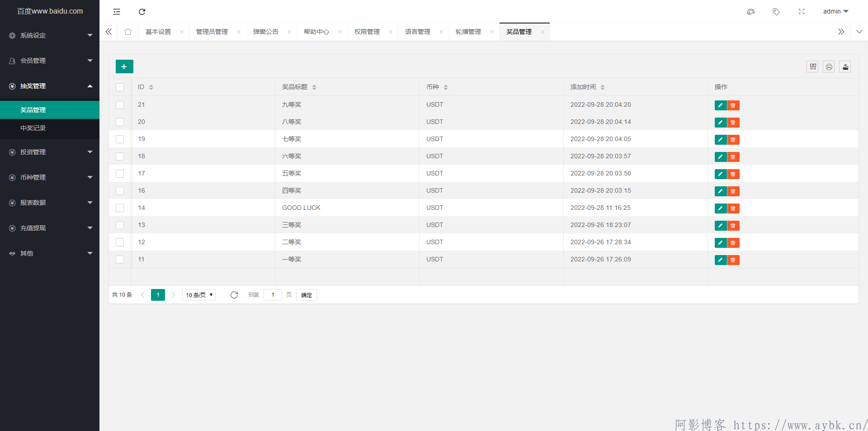The image size is (868, 431).
Task: Select checkbox for 一等奖 row
Action: pyautogui.click(x=120, y=260)
